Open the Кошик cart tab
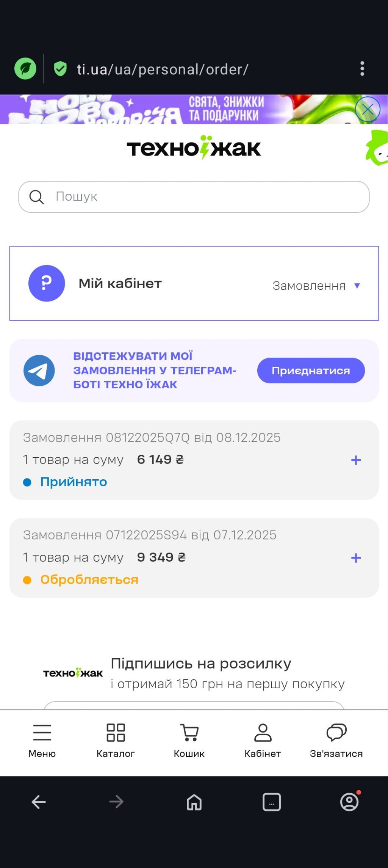Viewport: 388px width, 868px height. tap(189, 740)
